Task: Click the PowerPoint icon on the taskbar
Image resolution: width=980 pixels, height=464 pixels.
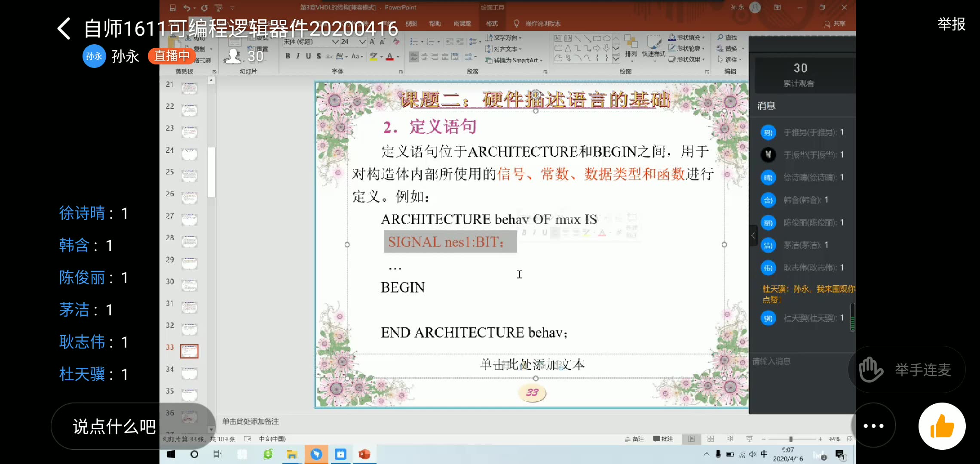Action: pyautogui.click(x=364, y=454)
